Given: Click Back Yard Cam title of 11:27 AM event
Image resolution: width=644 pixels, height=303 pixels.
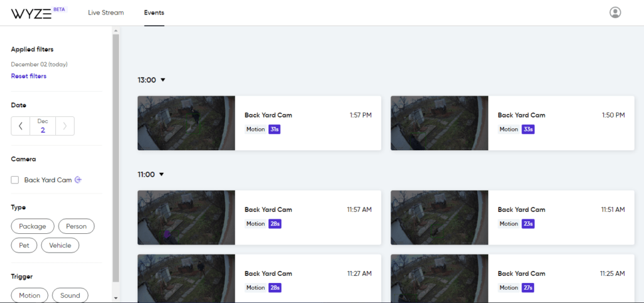Looking at the screenshot, I should (x=268, y=273).
